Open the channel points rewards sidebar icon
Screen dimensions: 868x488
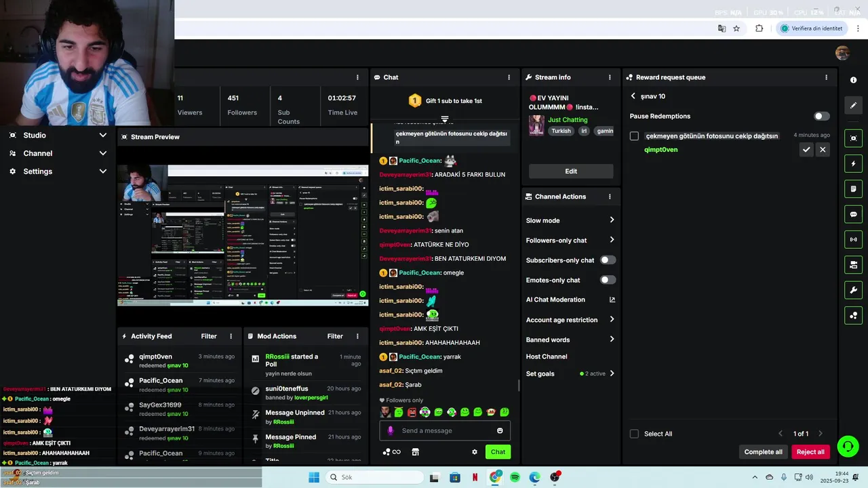[853, 315]
